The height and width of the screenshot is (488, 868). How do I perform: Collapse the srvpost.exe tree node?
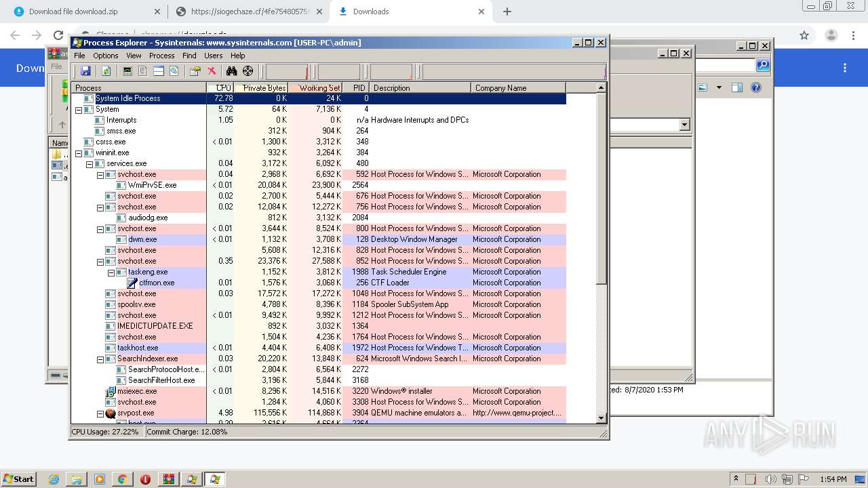tap(100, 413)
